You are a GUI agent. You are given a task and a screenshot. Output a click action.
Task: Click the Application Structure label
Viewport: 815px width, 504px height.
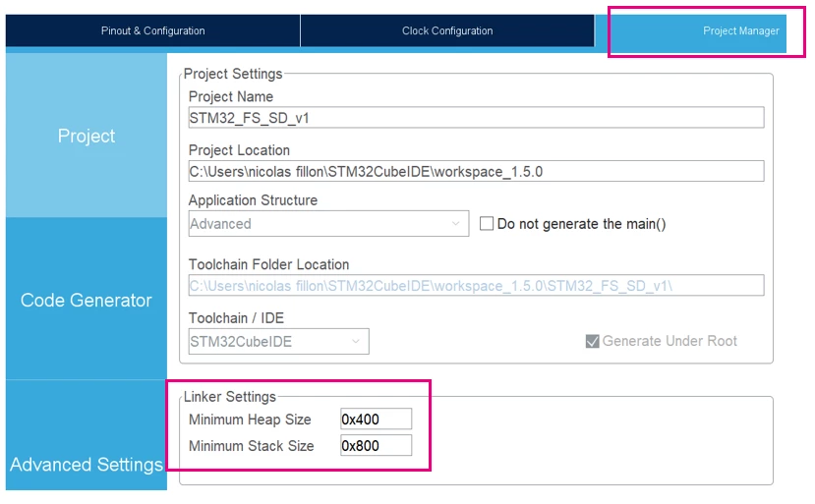[253, 200]
